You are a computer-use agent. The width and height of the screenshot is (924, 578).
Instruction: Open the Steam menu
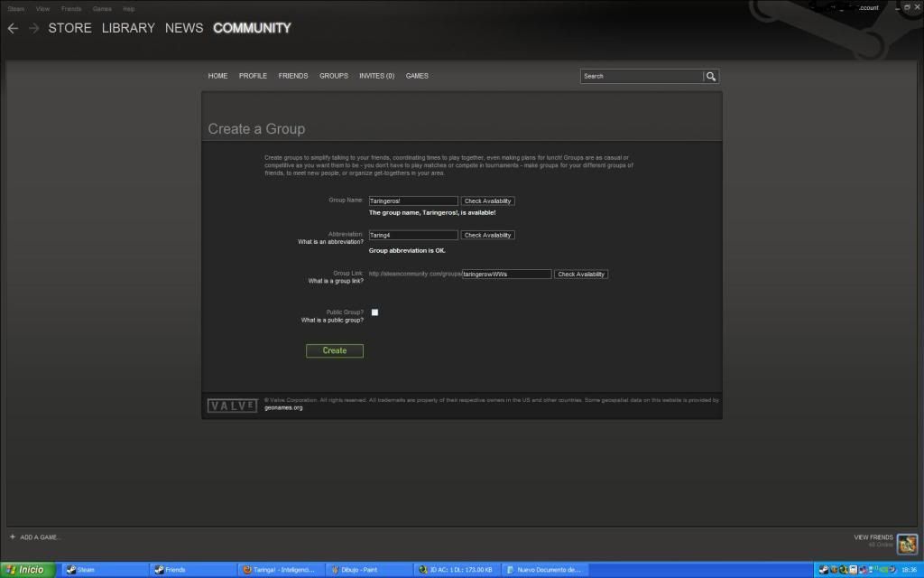[x=16, y=9]
